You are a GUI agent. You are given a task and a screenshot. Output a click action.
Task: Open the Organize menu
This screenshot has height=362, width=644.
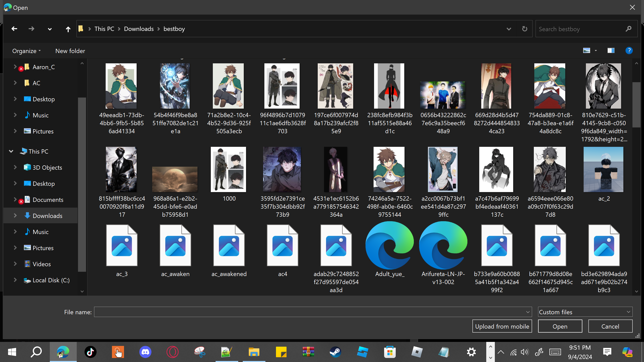tap(26, 51)
